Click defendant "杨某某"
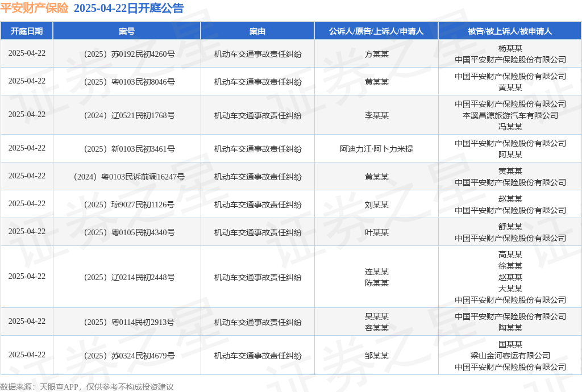The height and width of the screenshot is (392, 582). (x=510, y=49)
